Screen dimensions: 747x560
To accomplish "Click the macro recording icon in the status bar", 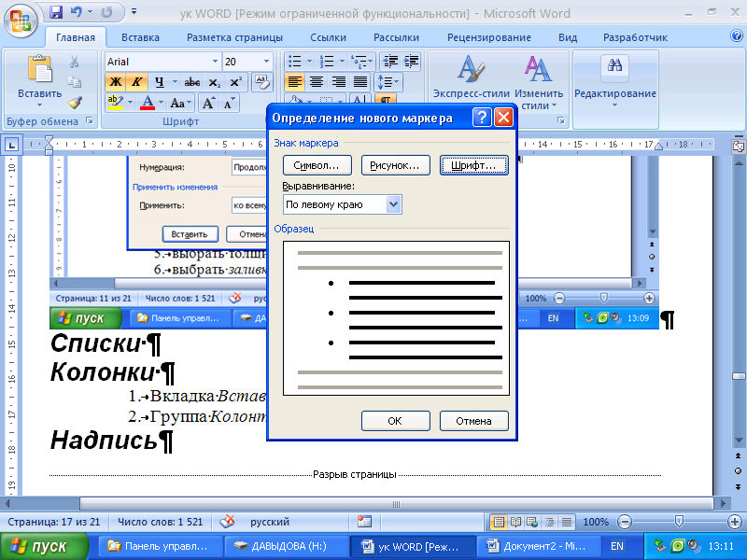I will (364, 522).
